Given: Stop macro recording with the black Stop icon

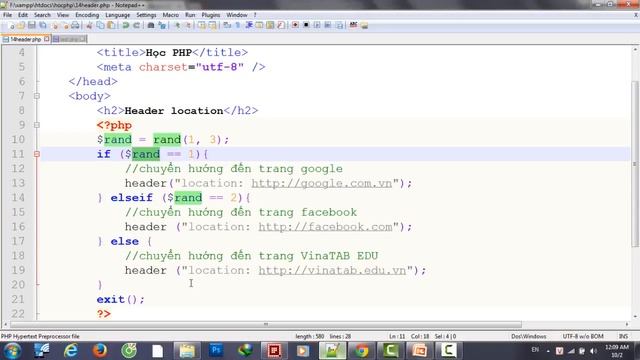Looking at the screenshot, I should [306, 25].
